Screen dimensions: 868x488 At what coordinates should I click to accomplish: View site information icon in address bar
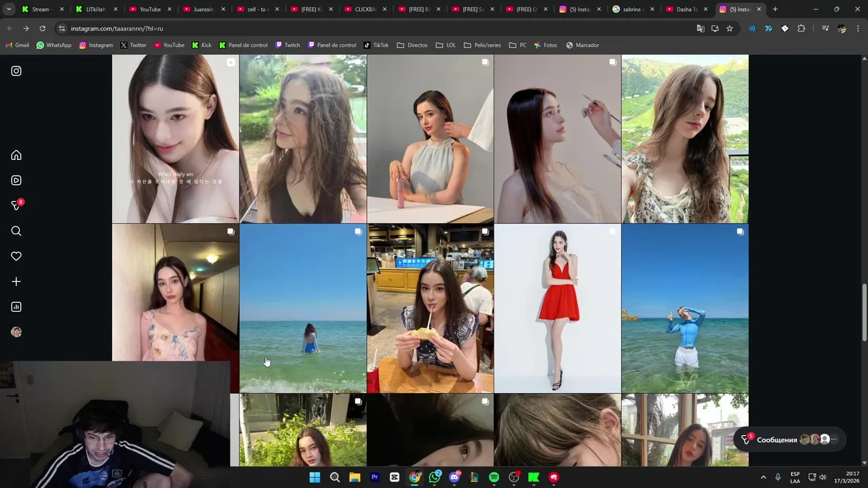point(62,28)
